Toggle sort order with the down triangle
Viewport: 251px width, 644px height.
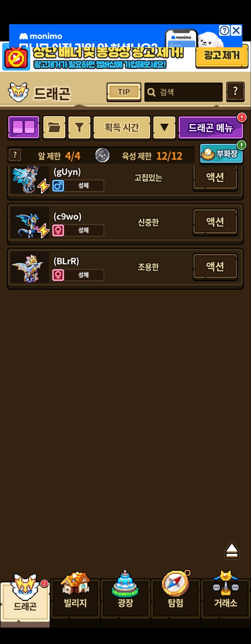tap(164, 127)
